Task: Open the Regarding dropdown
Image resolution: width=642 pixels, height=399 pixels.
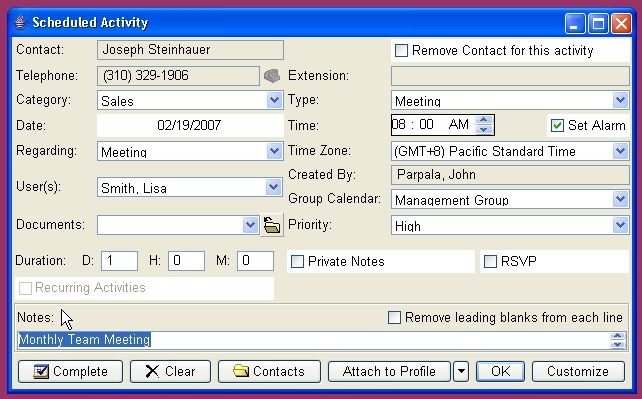Action: coord(274,151)
